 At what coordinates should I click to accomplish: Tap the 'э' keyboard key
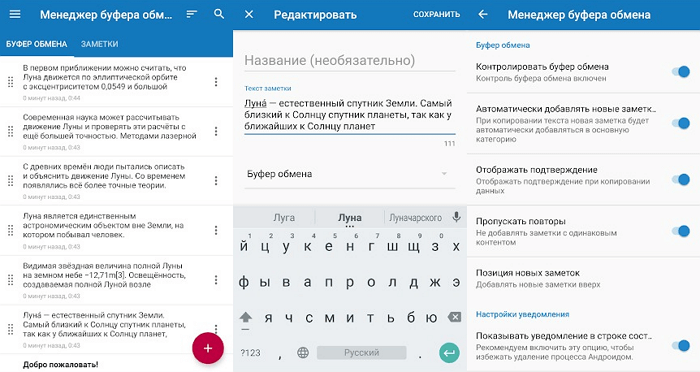click(456, 282)
